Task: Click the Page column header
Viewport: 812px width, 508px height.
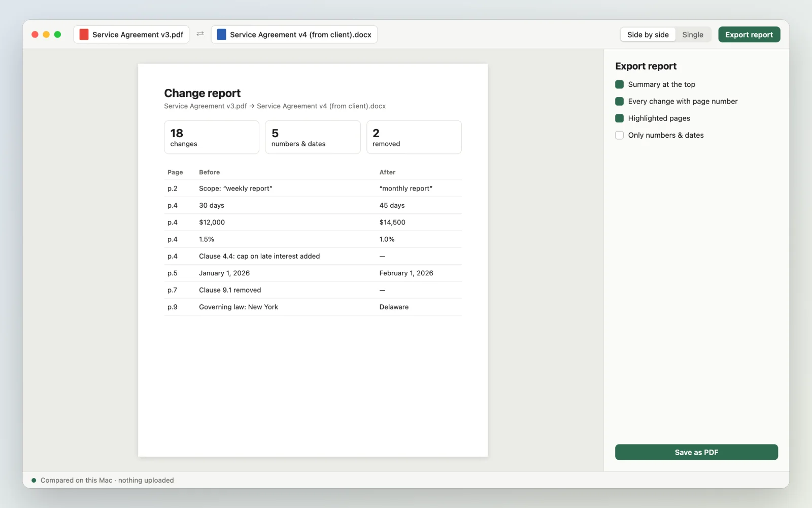Action: click(x=175, y=172)
